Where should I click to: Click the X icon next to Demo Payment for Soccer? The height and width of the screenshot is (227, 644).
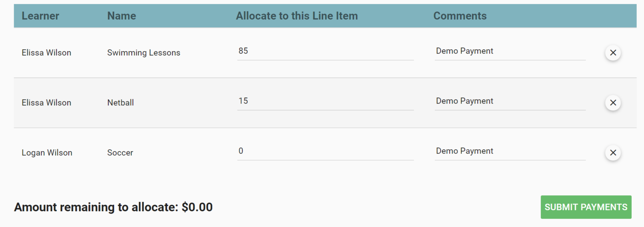coord(613,153)
